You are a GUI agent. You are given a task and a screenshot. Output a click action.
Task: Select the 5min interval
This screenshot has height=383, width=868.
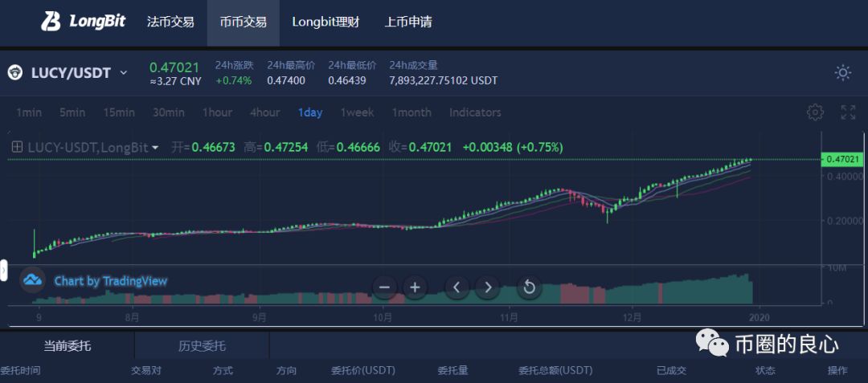pos(72,112)
